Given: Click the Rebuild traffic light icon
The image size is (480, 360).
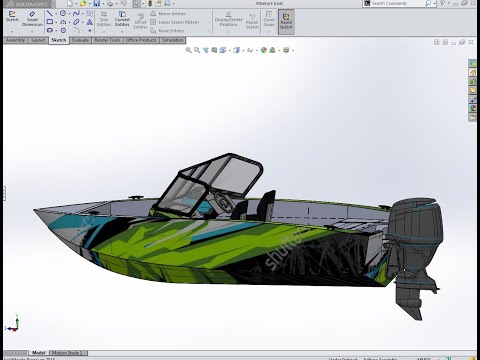Looking at the screenshot, I should pos(150,3).
